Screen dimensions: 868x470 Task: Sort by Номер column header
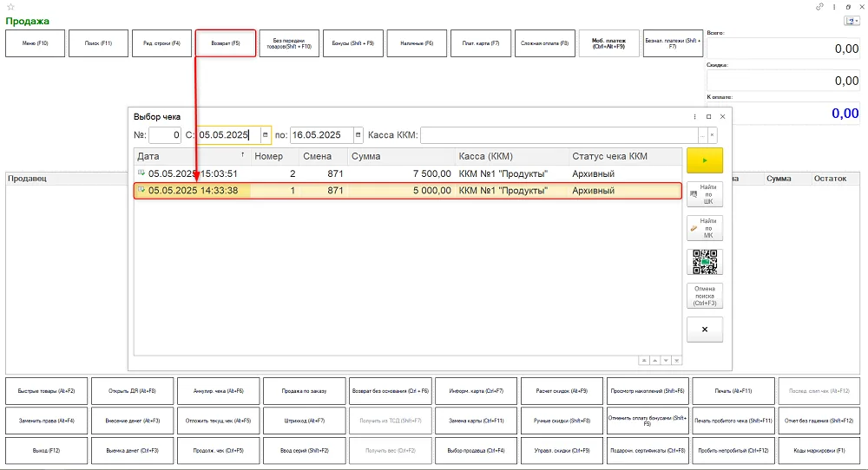(x=274, y=156)
